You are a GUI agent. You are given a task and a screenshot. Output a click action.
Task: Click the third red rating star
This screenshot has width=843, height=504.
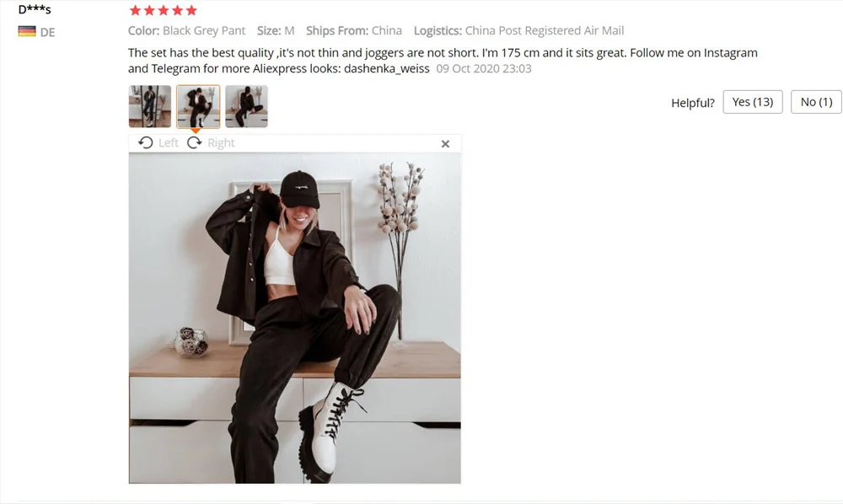tap(164, 10)
